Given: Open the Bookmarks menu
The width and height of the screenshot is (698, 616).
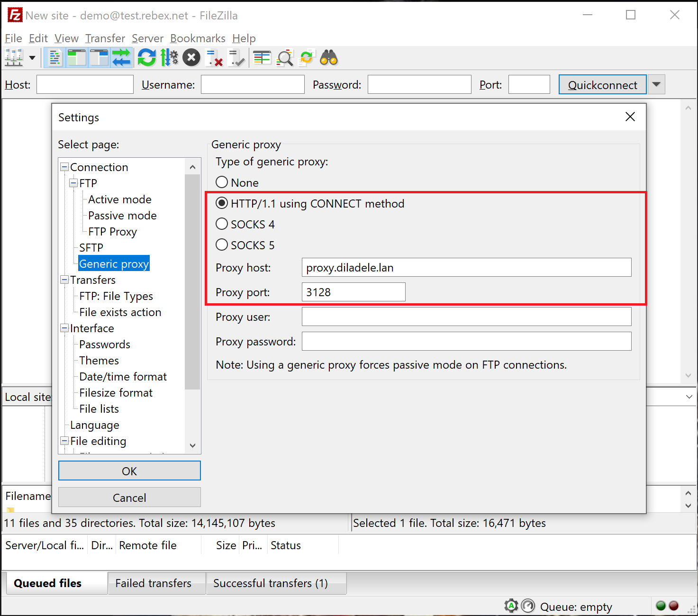Looking at the screenshot, I should (x=198, y=38).
